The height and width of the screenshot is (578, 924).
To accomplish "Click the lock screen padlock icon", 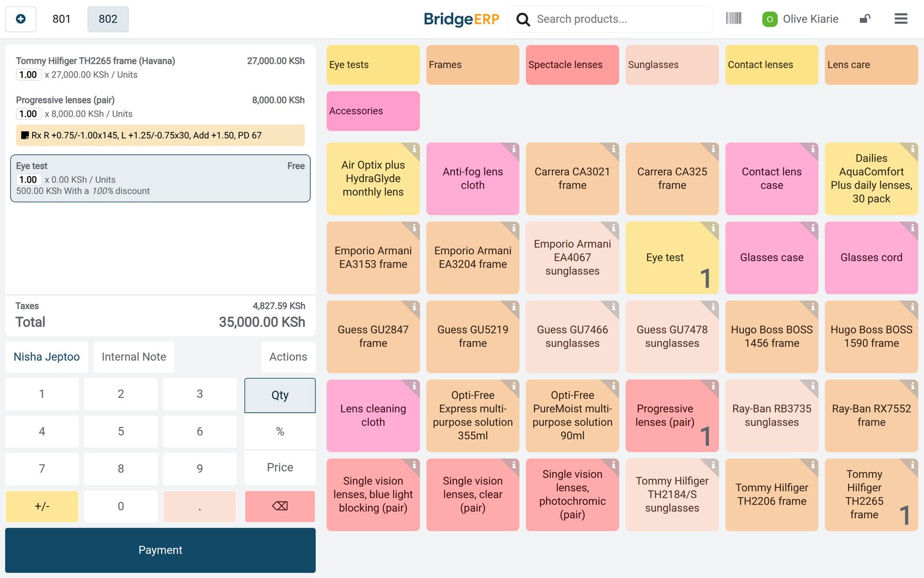I will [x=865, y=18].
